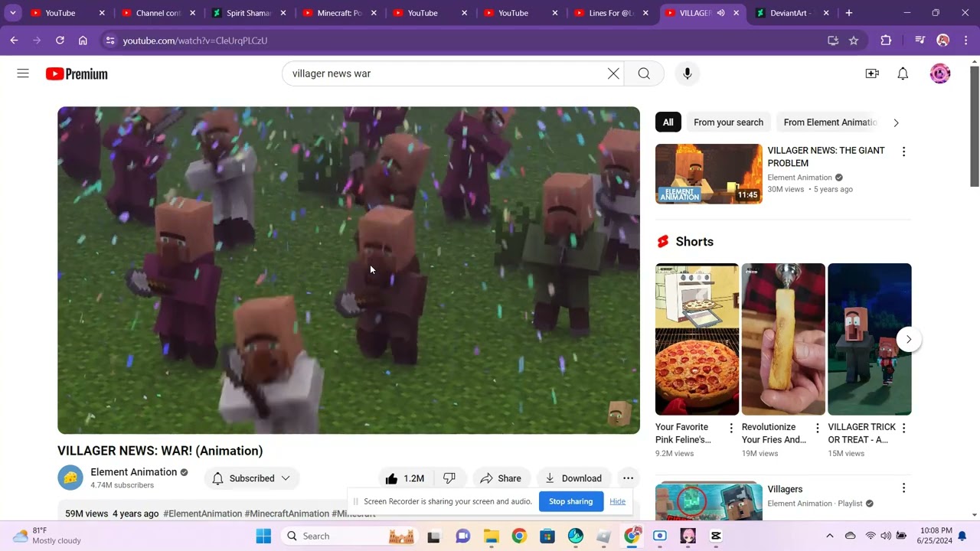Open the Subscribed notification dropdown
This screenshot has height=551, width=980.
(252, 478)
